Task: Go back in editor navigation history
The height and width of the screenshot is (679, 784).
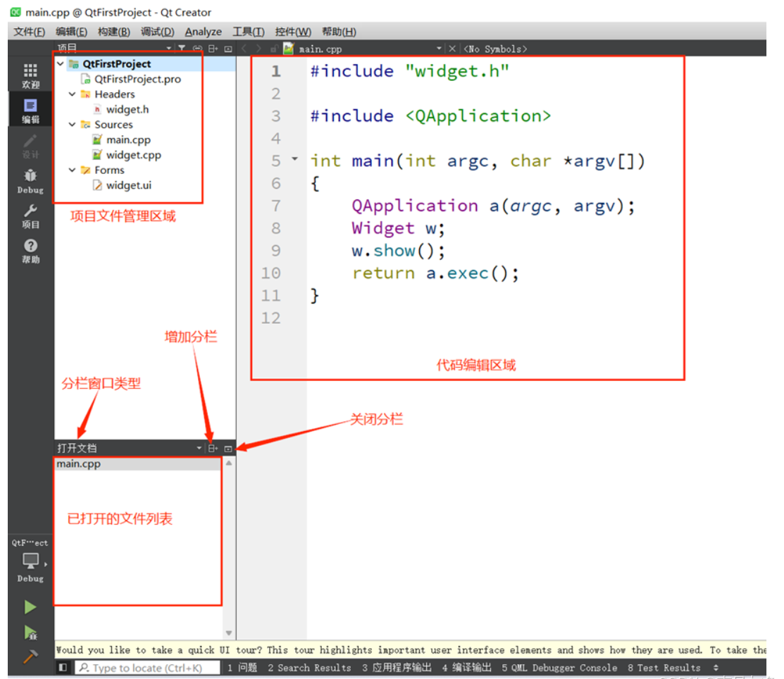Action: click(x=244, y=49)
